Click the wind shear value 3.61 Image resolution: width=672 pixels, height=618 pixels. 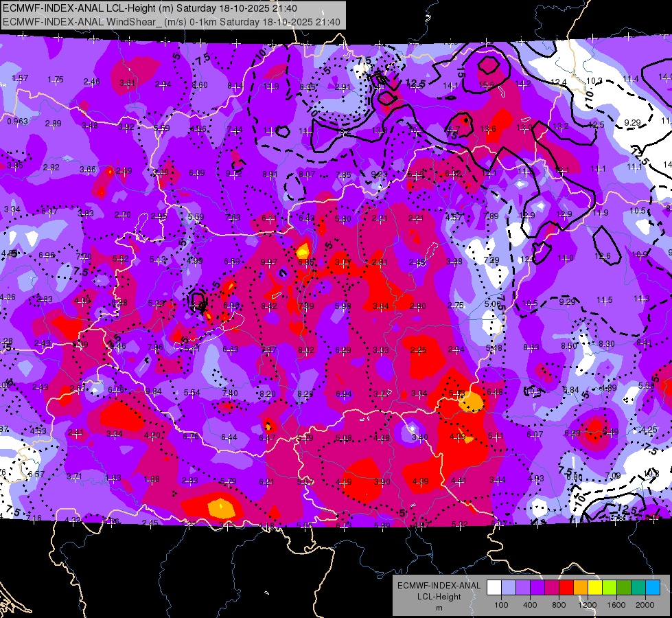[x=127, y=83]
